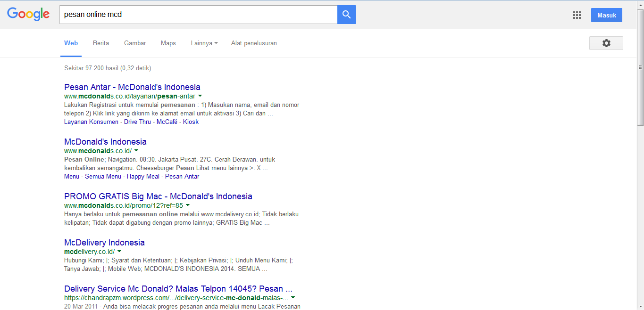The height and width of the screenshot is (310, 644).
Task: Open the 'McDelivery Indonesia' result
Action: point(104,243)
